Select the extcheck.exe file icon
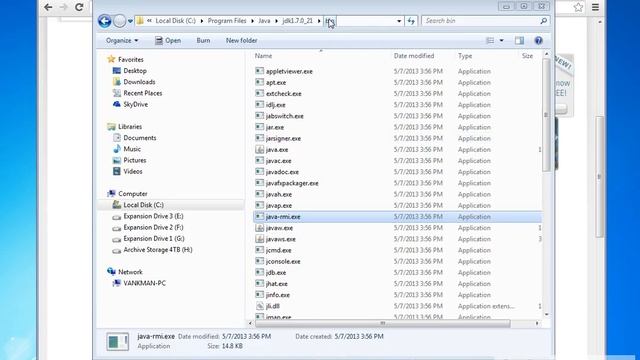The image size is (640, 360). point(259,93)
